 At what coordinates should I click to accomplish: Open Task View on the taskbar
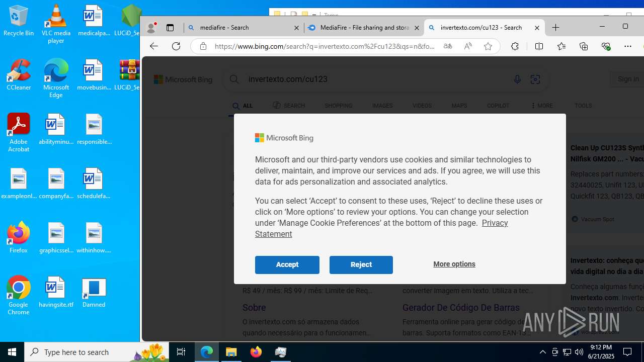pos(181,352)
